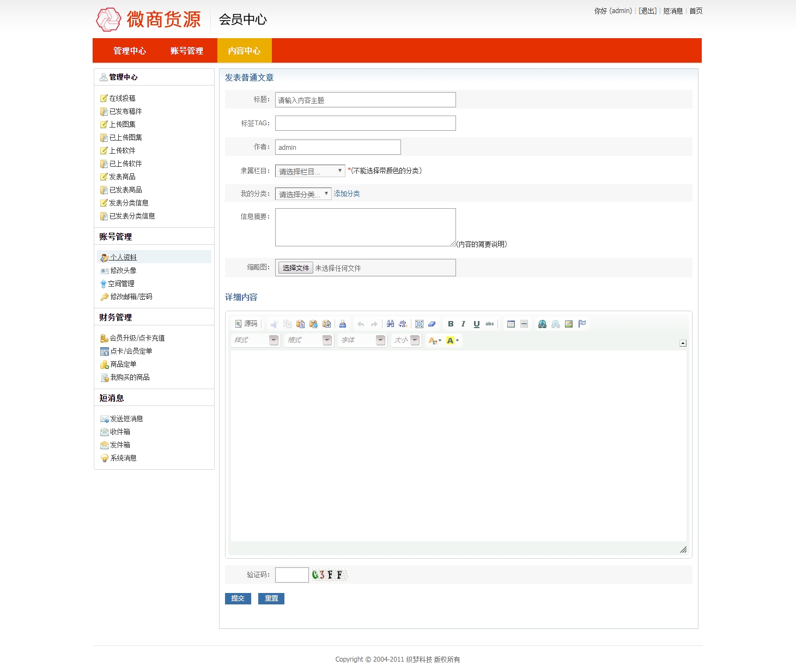Click the 验证码 input field
The image size is (796, 672).
[x=291, y=575]
